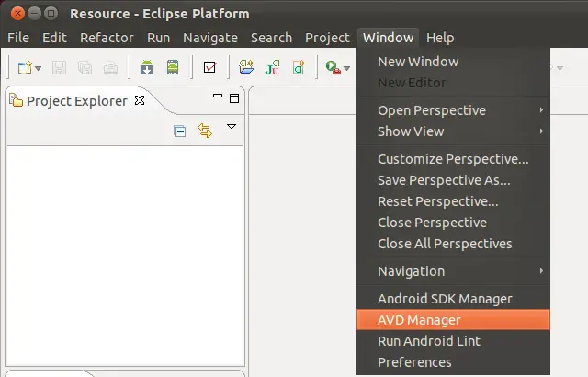Toggle Link with Editor in Project Explorer
This screenshot has height=377, width=588.
pyautogui.click(x=205, y=131)
